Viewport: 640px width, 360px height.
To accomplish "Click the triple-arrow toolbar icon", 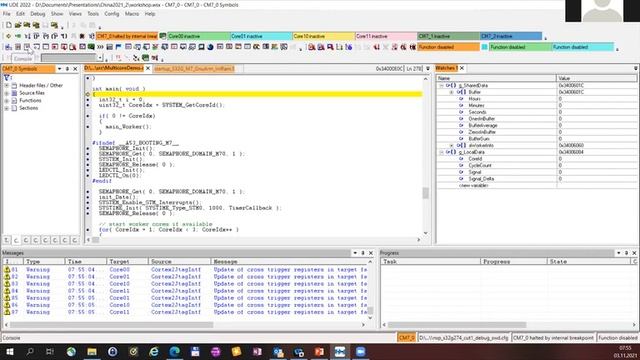I will (x=100, y=47).
